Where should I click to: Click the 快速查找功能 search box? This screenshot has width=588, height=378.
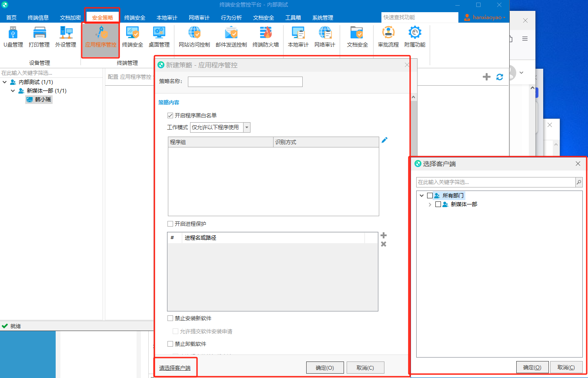point(420,17)
